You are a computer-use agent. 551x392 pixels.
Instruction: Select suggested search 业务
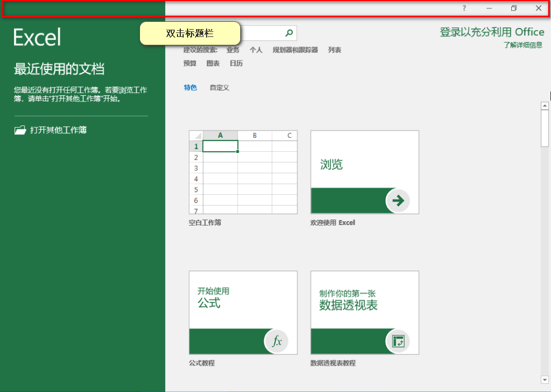[x=233, y=50]
